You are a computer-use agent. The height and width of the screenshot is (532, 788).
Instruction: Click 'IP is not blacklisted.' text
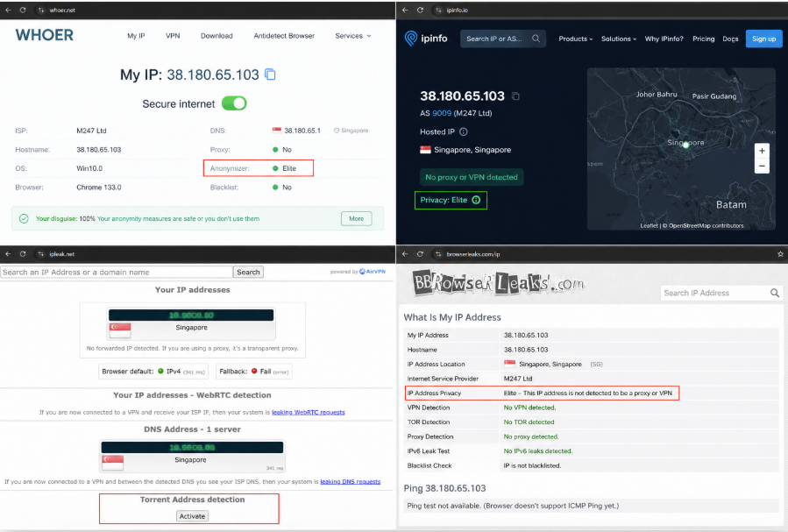click(532, 465)
